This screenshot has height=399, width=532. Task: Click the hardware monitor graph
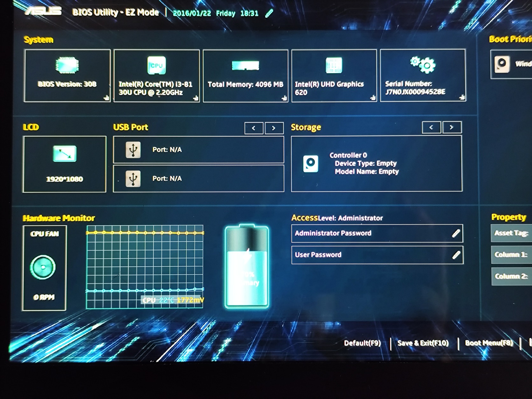click(x=145, y=267)
